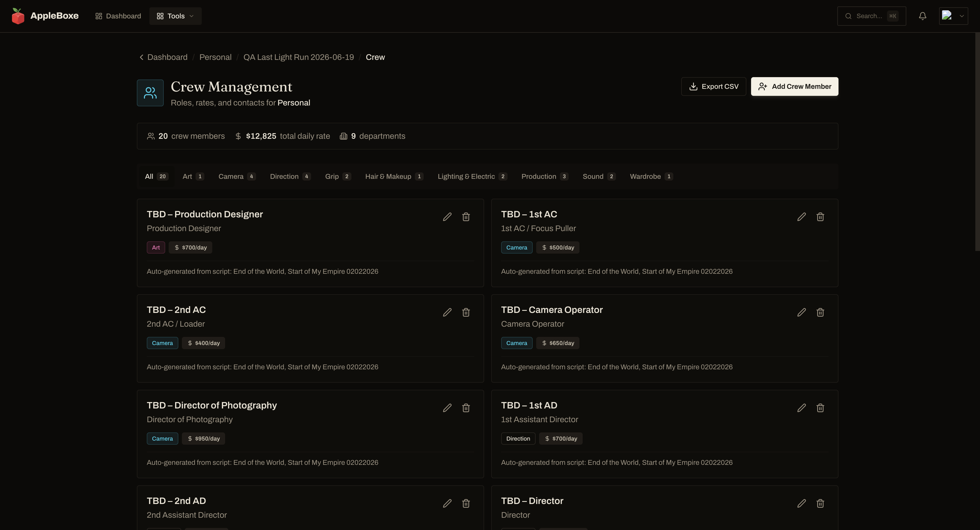Click the Export CSV button

pyautogui.click(x=713, y=87)
